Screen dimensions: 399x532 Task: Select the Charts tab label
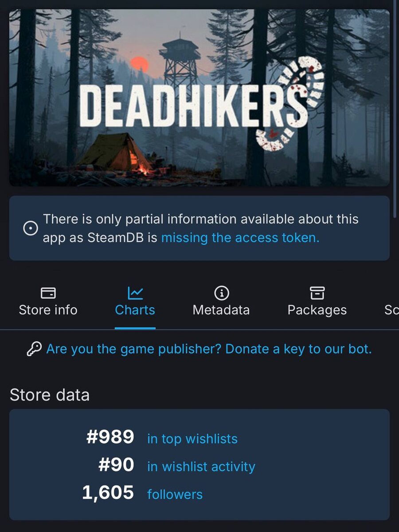tap(135, 310)
